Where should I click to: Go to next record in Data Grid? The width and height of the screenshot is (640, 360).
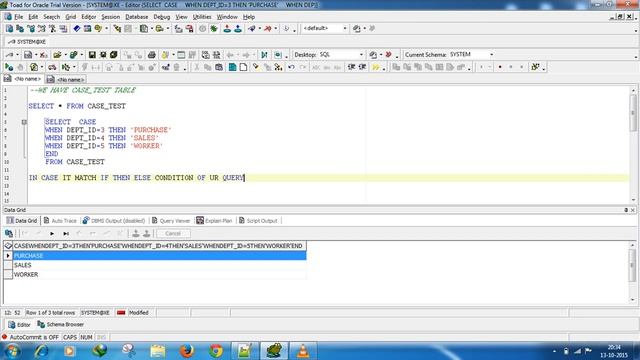(52, 233)
